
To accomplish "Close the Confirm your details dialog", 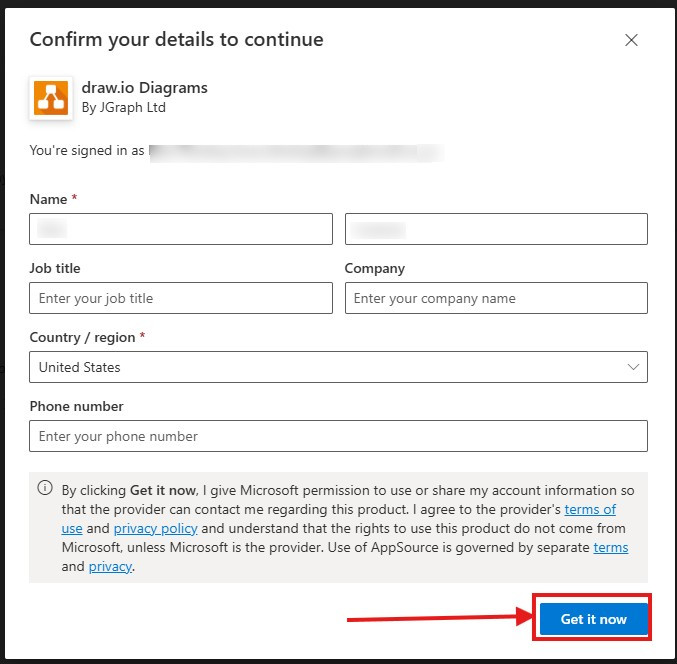I will (631, 40).
